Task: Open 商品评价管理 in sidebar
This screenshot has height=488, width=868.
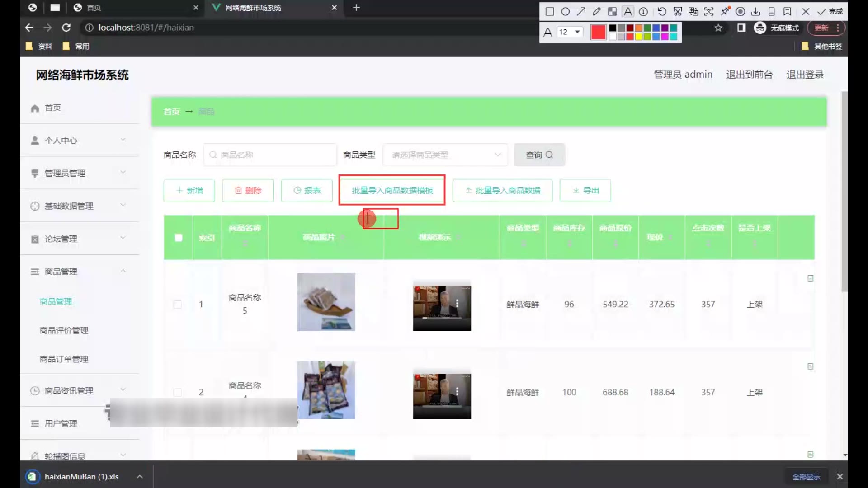Action: pyautogui.click(x=64, y=330)
